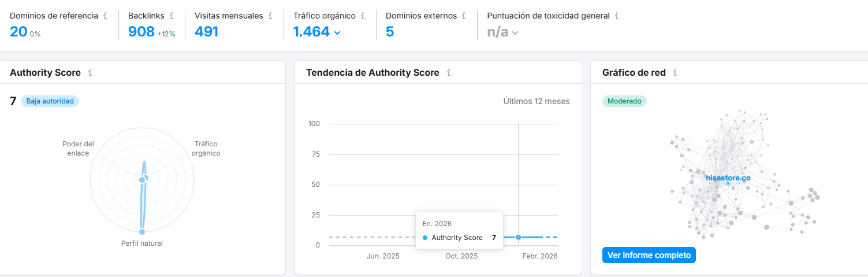868x277 pixels.
Task: Open info icon for Puntuación de toxicidad general
Action: (x=617, y=16)
